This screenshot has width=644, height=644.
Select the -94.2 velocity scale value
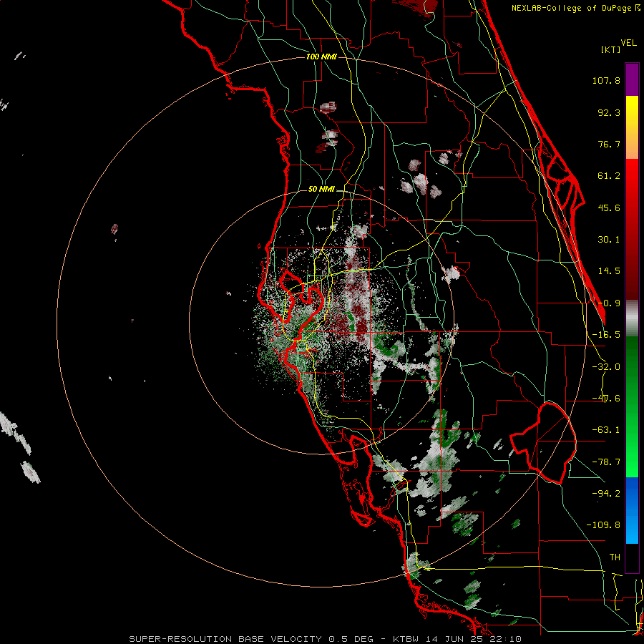tap(606, 493)
